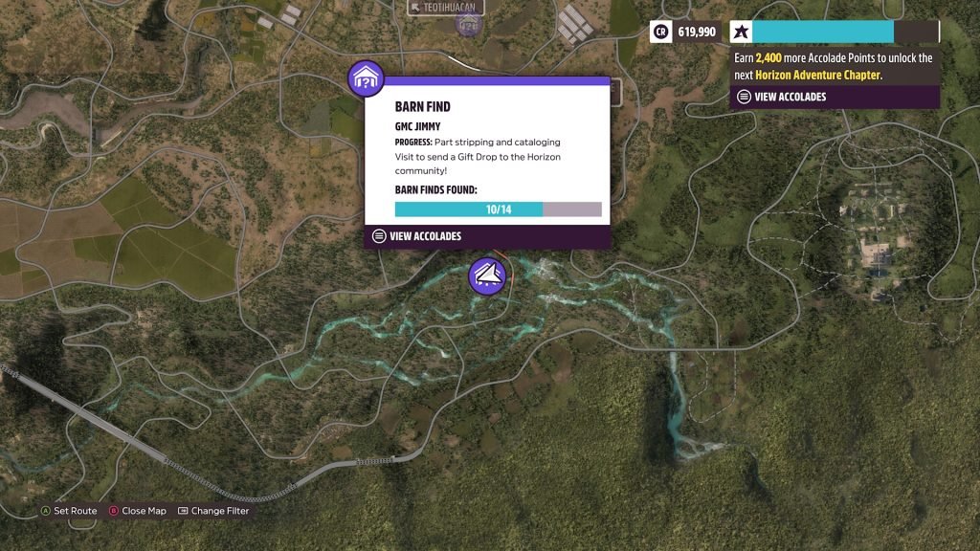Viewport: 980px width, 551px height.
Task: Click the B button Close Map icon
Action: click(114, 511)
